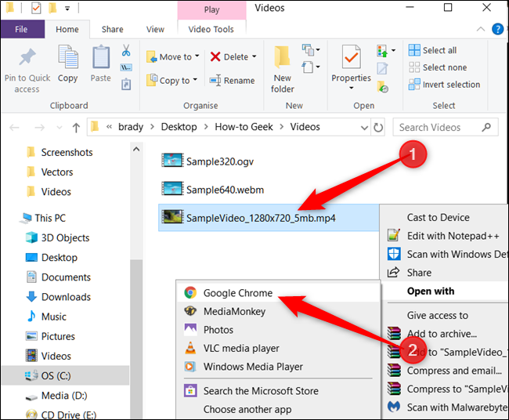The width and height of the screenshot is (509, 420).
Task: Open Move to dropdown
Action: (173, 57)
